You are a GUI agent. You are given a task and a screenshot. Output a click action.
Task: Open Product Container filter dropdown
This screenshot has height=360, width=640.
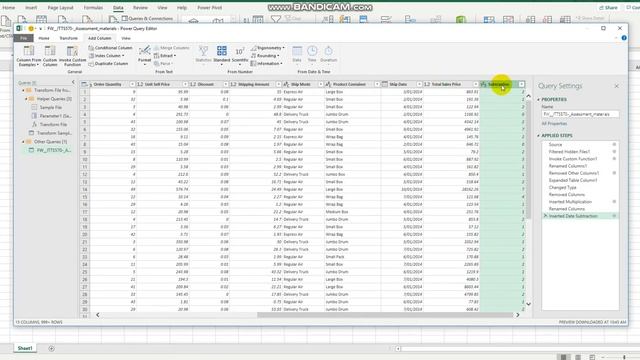[x=377, y=84]
